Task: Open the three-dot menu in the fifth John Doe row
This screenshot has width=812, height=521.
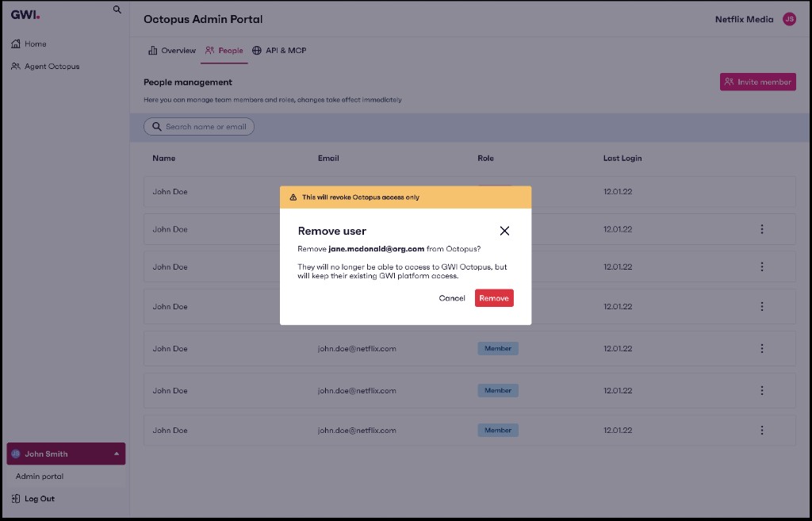Action: click(x=762, y=349)
